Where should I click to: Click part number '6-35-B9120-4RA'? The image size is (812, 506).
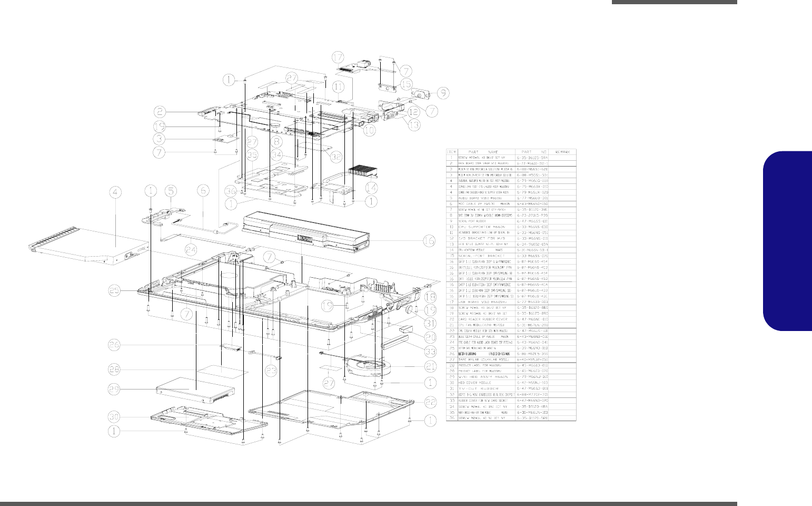point(532,406)
